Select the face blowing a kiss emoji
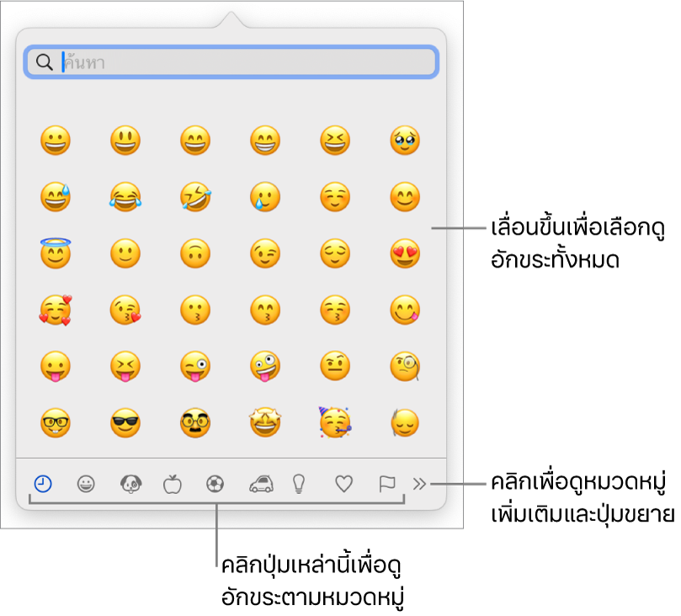Screen dimensions: 681x616 coord(125,310)
